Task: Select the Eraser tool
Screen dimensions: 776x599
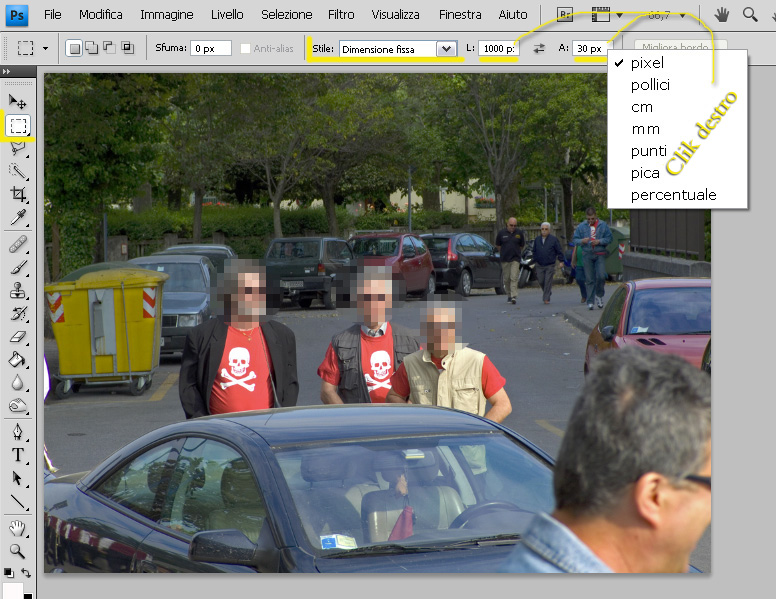Action: [18, 337]
